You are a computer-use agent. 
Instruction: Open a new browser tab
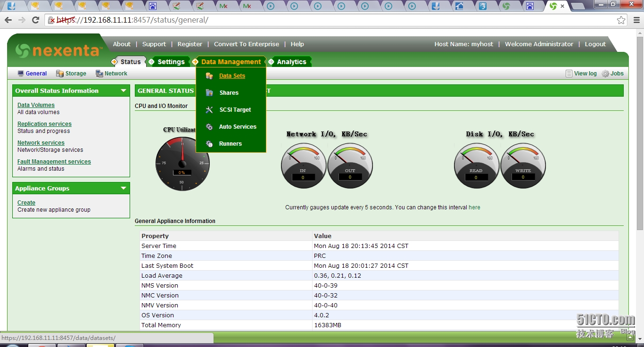578,7
